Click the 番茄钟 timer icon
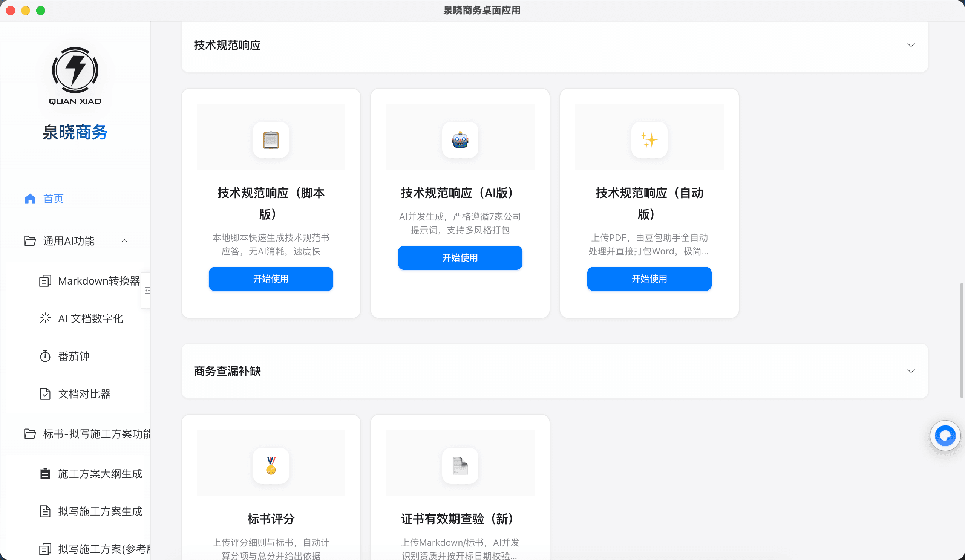 click(x=45, y=356)
